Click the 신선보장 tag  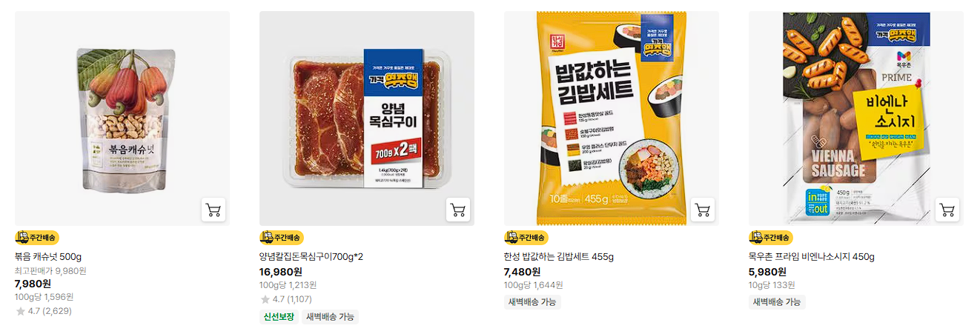279,317
